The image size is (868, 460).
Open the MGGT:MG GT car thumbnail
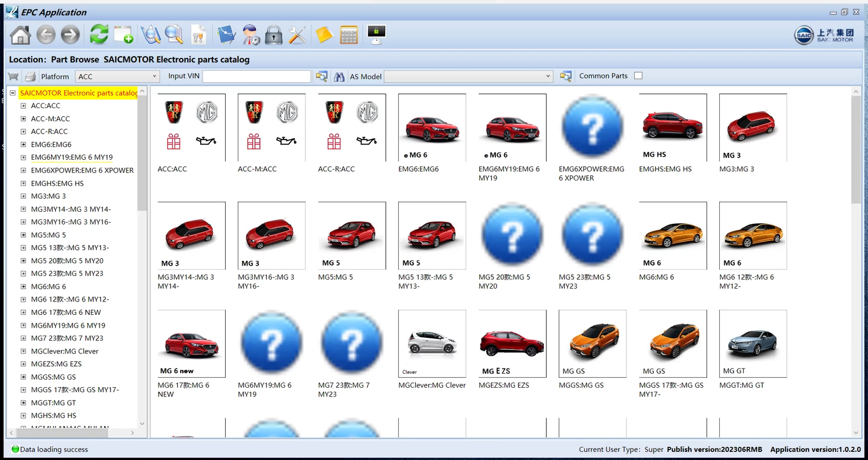coord(753,344)
